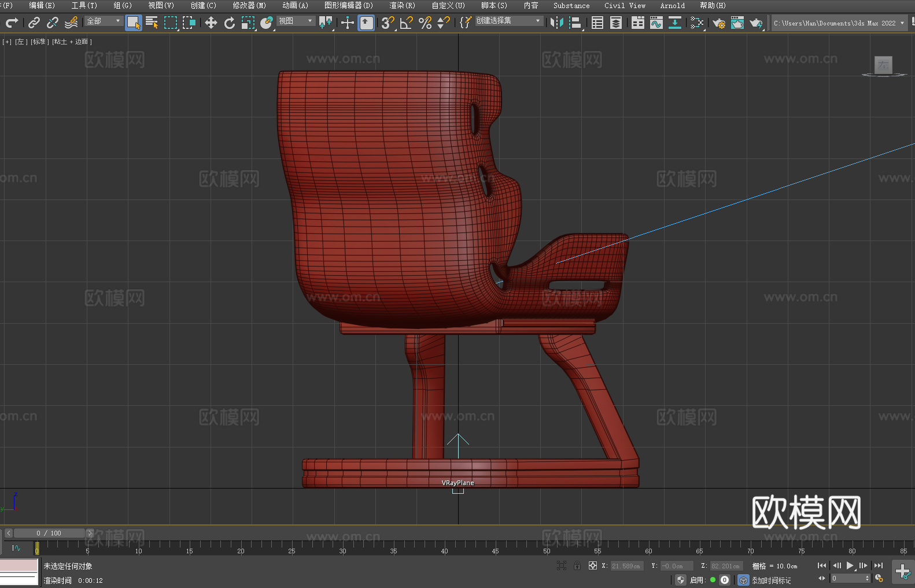Toggle Keyboard Shortcut Override button
Viewport: 915px width, 588px height.
[x=366, y=23]
